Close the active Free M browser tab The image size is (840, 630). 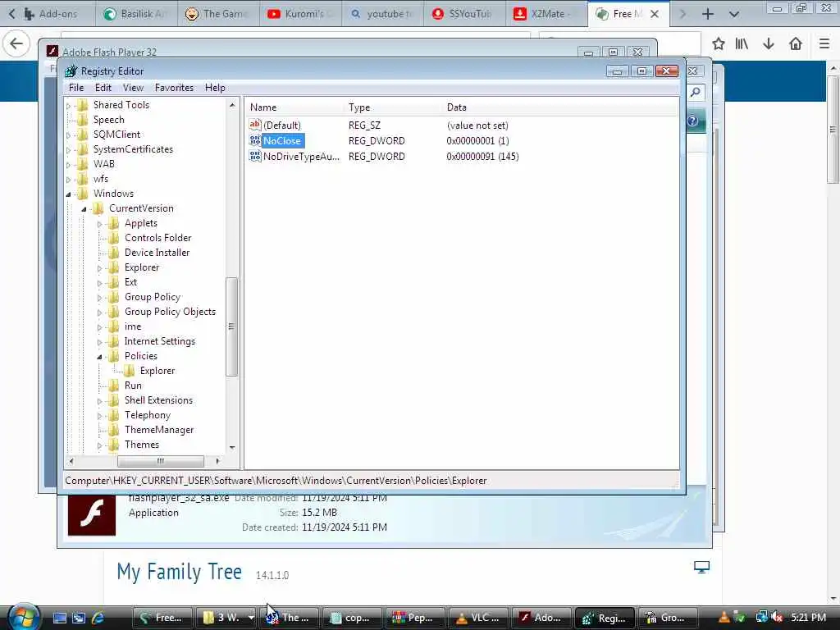pyautogui.click(x=655, y=14)
